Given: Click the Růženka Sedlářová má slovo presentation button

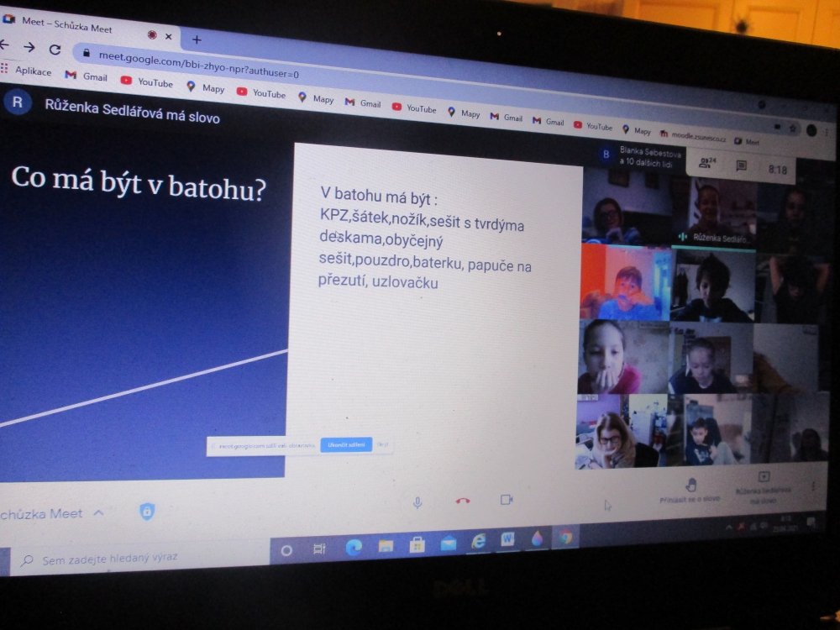Looking at the screenshot, I should click(764, 488).
